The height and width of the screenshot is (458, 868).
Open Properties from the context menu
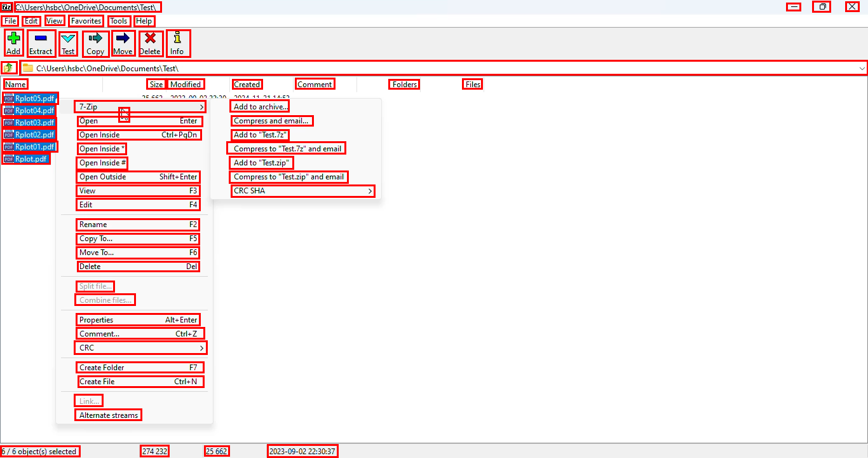[x=139, y=320]
